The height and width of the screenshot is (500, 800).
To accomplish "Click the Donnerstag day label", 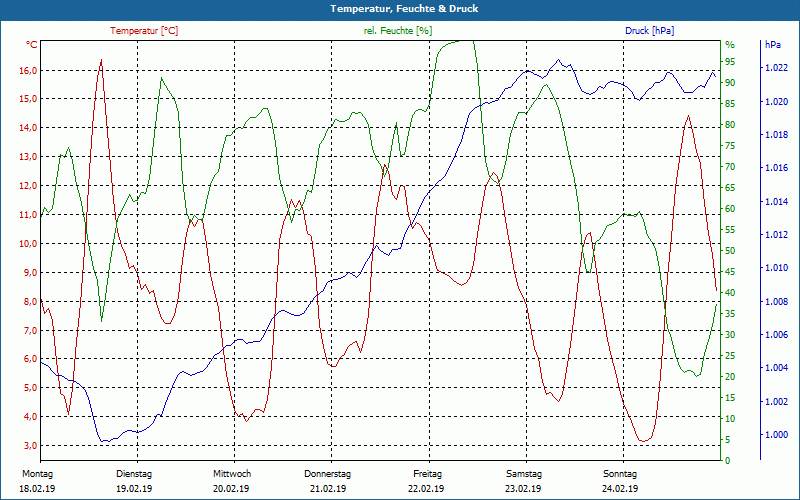I will tap(328, 474).
